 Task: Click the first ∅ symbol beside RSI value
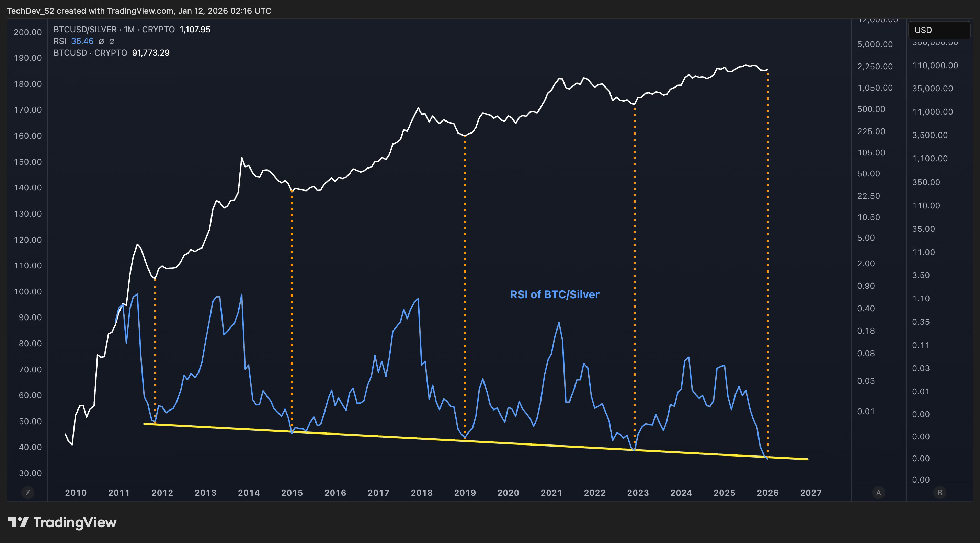click(x=101, y=42)
